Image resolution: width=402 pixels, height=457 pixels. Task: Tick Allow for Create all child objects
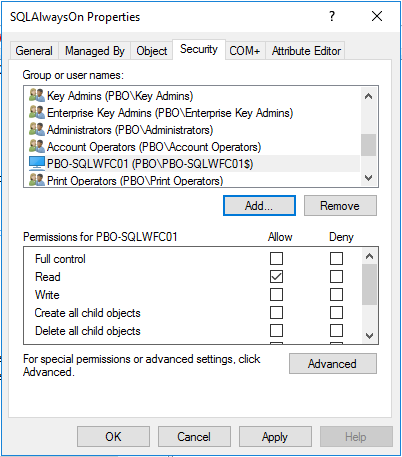(x=276, y=313)
